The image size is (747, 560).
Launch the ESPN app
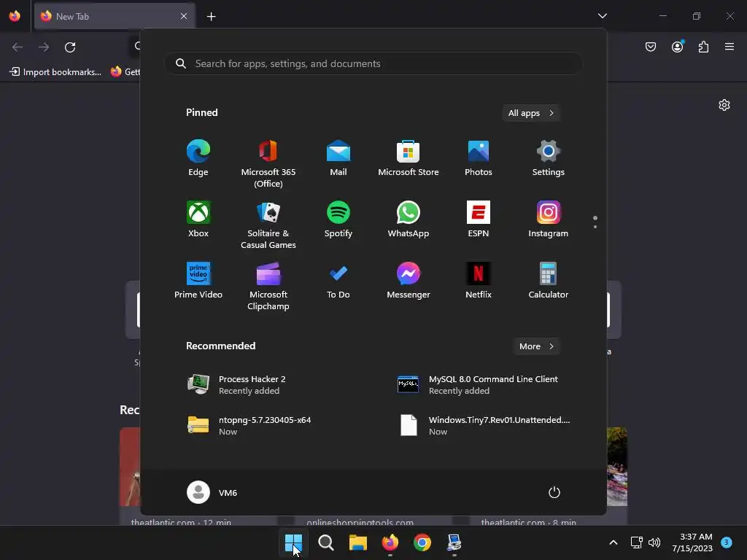(x=479, y=219)
